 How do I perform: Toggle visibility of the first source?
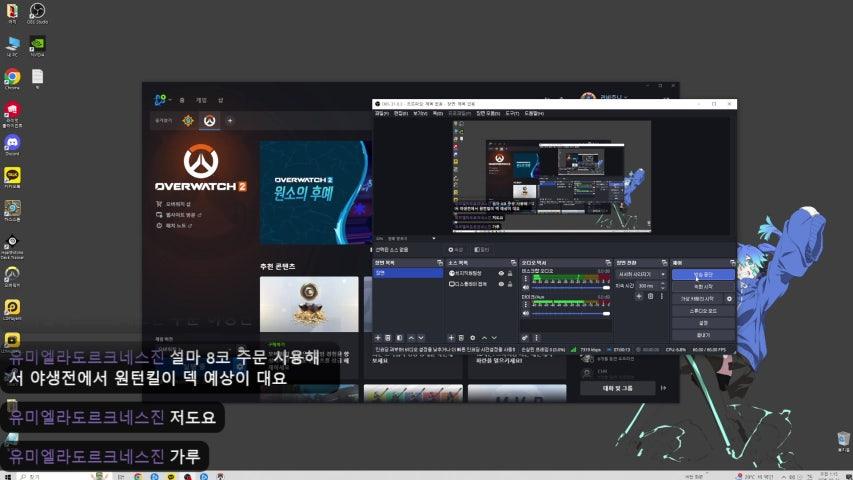(501, 273)
